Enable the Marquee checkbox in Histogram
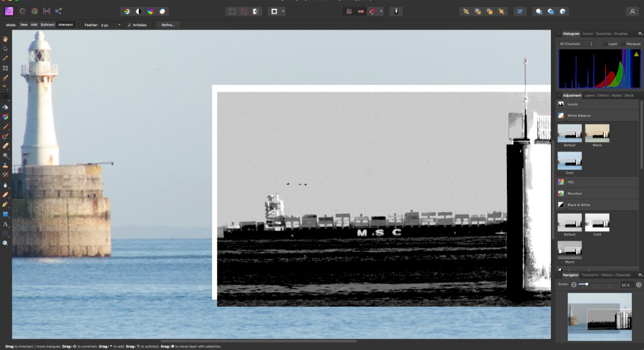This screenshot has width=644, height=350. pyautogui.click(x=622, y=44)
